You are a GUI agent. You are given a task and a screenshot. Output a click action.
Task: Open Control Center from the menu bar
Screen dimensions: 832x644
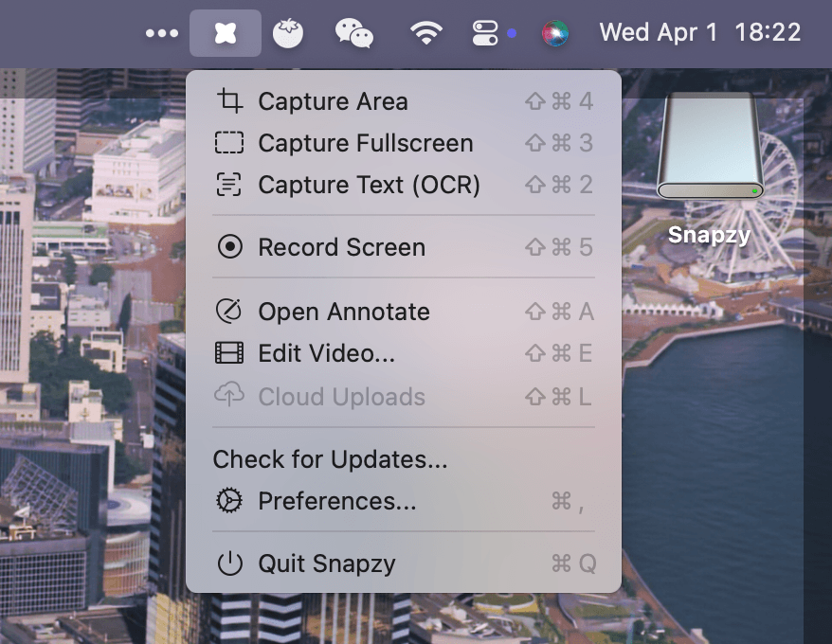pyautogui.click(x=485, y=33)
